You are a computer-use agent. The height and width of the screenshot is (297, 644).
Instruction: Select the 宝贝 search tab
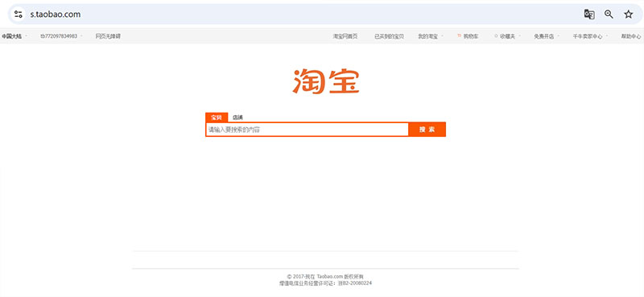coord(217,118)
